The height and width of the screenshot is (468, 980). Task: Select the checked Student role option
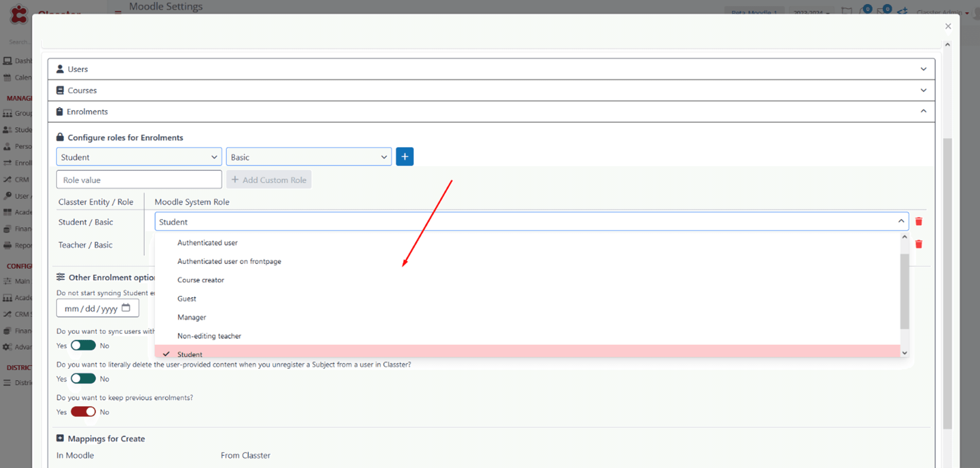coord(527,351)
